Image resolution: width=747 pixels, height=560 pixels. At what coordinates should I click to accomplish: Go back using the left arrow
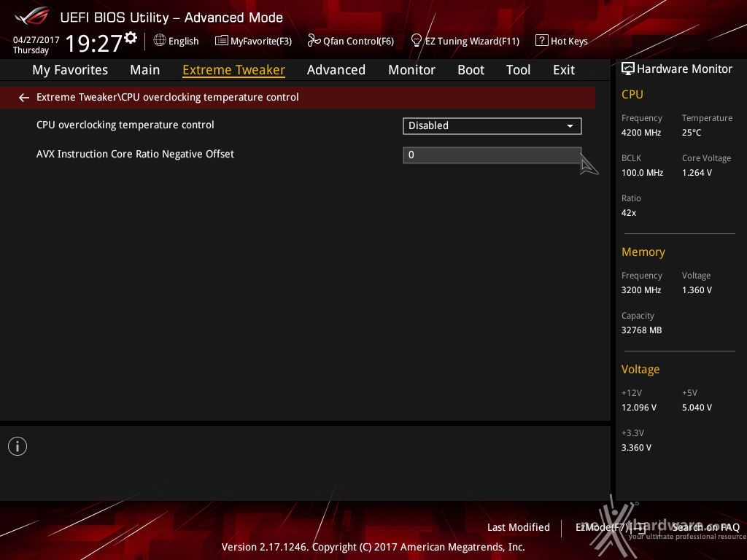click(24, 98)
